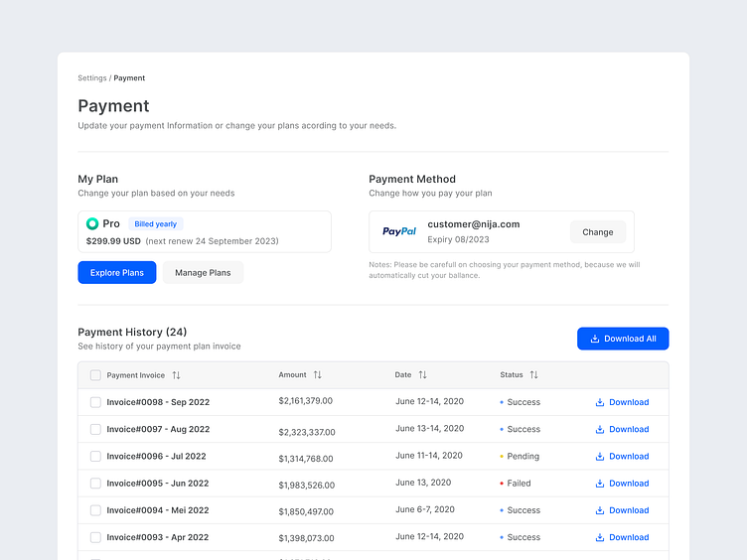Screen dimensions: 747x560
Task: Download Invoice#0096 via Download link
Action: click(x=629, y=457)
